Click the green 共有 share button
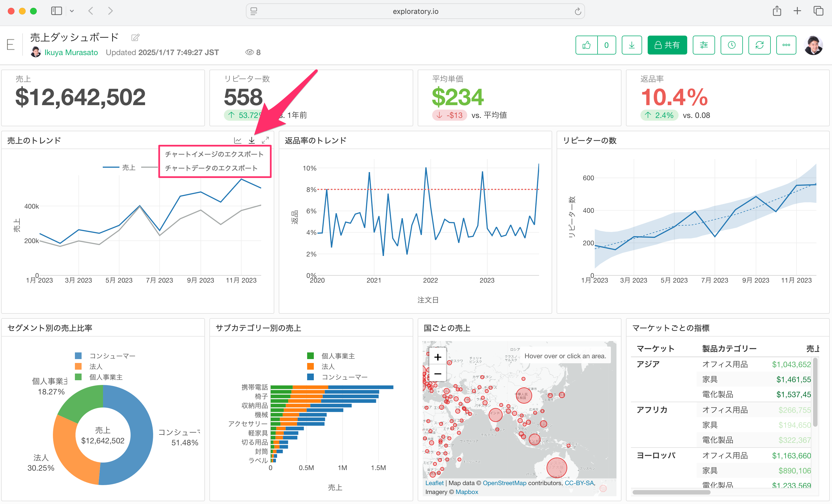832x504 pixels. [667, 45]
